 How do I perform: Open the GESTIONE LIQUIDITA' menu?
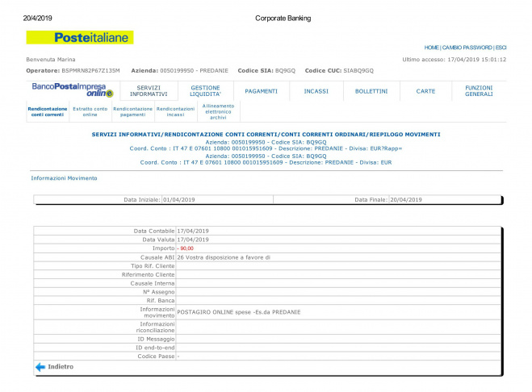[205, 91]
